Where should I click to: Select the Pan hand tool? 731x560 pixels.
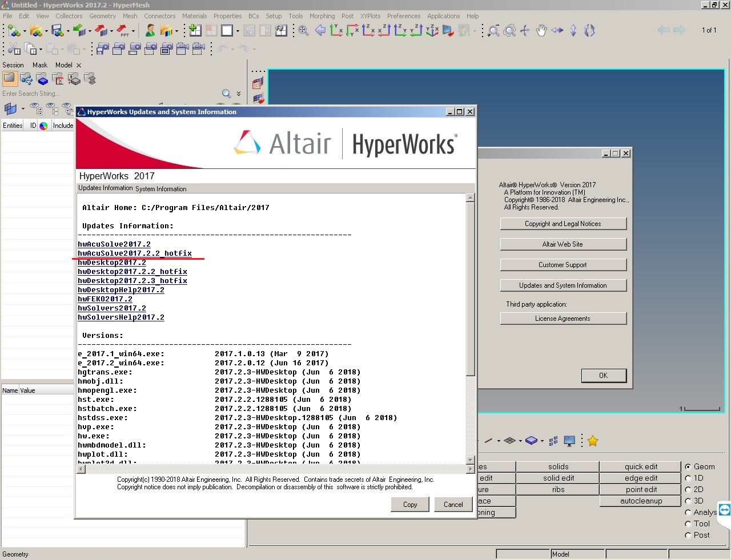[541, 30]
